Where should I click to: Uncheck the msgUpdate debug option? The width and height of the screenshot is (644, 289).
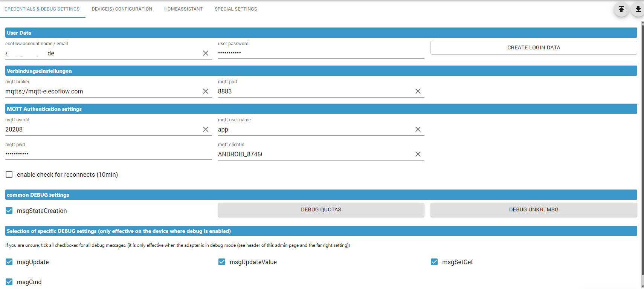point(9,262)
